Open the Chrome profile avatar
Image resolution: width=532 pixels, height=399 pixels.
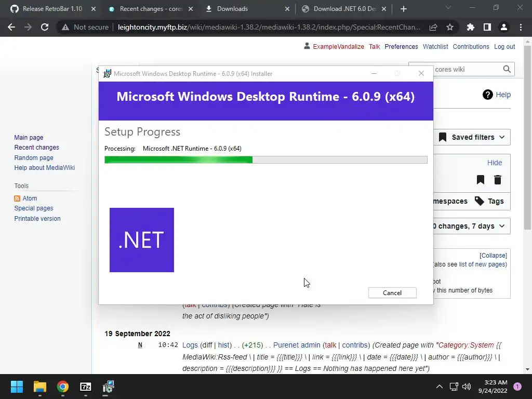coord(504,27)
